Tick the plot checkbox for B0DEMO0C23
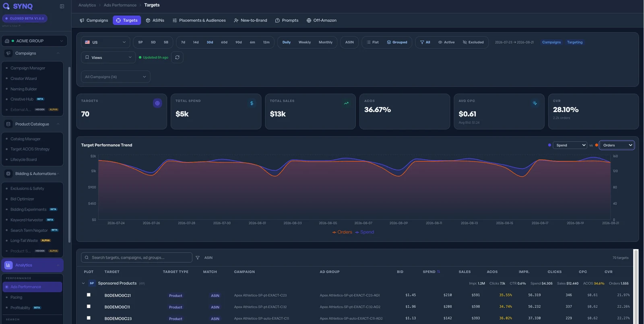Viewport: 644px width, 324px height. pos(89,318)
